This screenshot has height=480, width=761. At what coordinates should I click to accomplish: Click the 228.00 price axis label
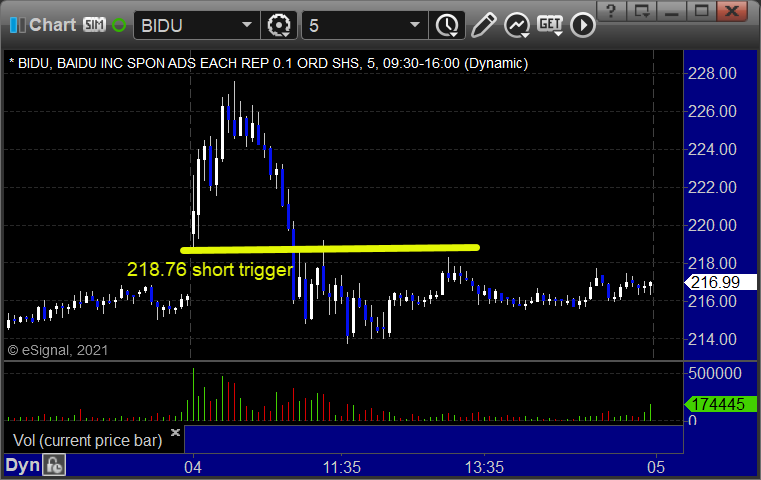[712, 74]
